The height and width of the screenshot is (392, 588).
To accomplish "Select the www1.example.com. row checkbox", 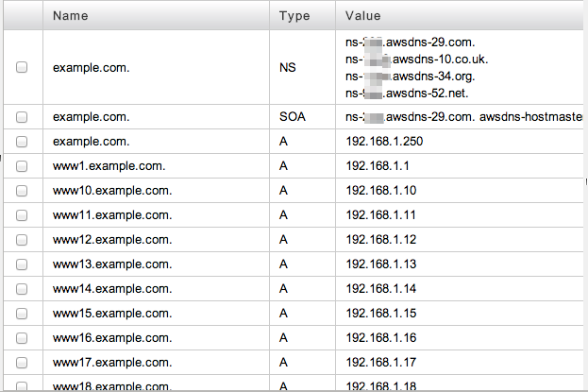I will click(x=22, y=166).
